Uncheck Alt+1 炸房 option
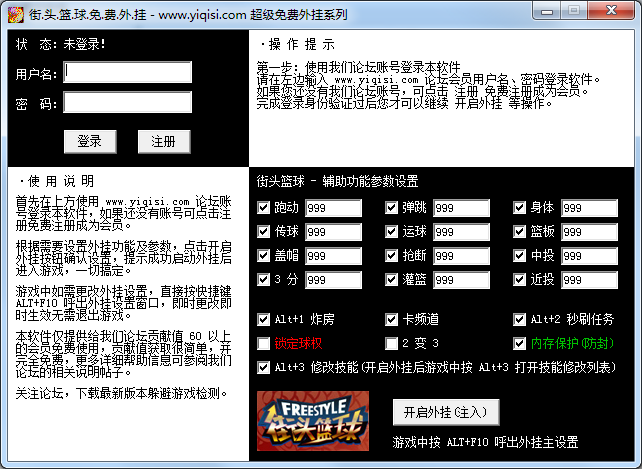This screenshot has width=642, height=469. [263, 319]
